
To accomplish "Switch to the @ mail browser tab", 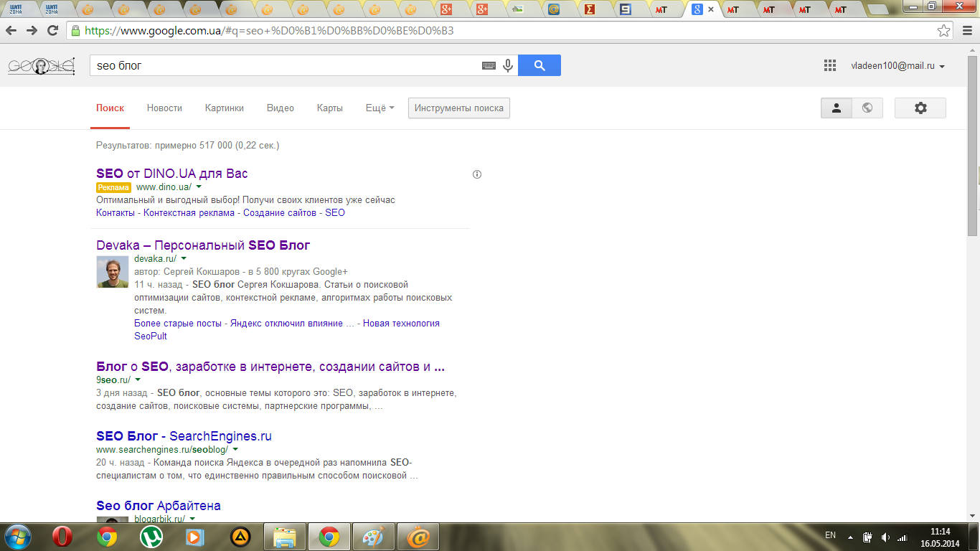I will 554,9.
